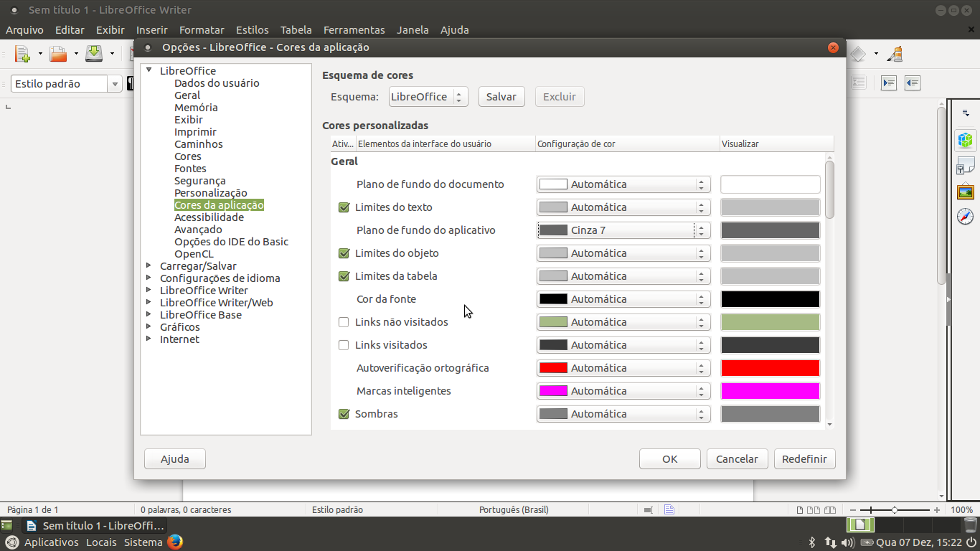Click the Decrease Indent toolbar icon
Viewport: 980px width, 551px height.
tap(913, 83)
